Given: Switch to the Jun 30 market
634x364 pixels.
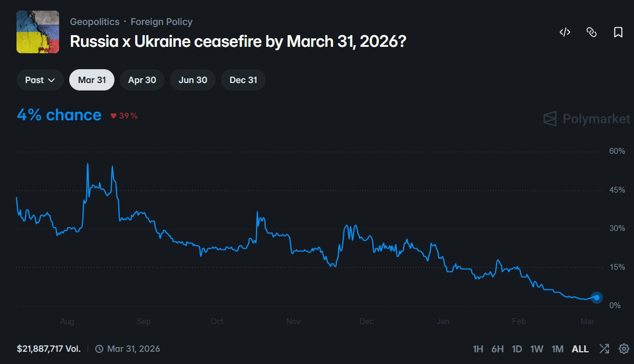Looking at the screenshot, I should coord(193,80).
